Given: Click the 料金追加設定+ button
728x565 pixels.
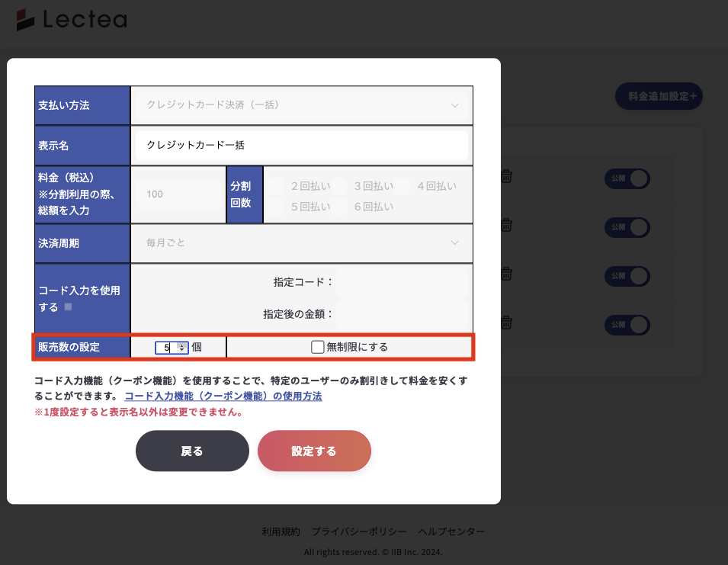Looking at the screenshot, I should [659, 96].
